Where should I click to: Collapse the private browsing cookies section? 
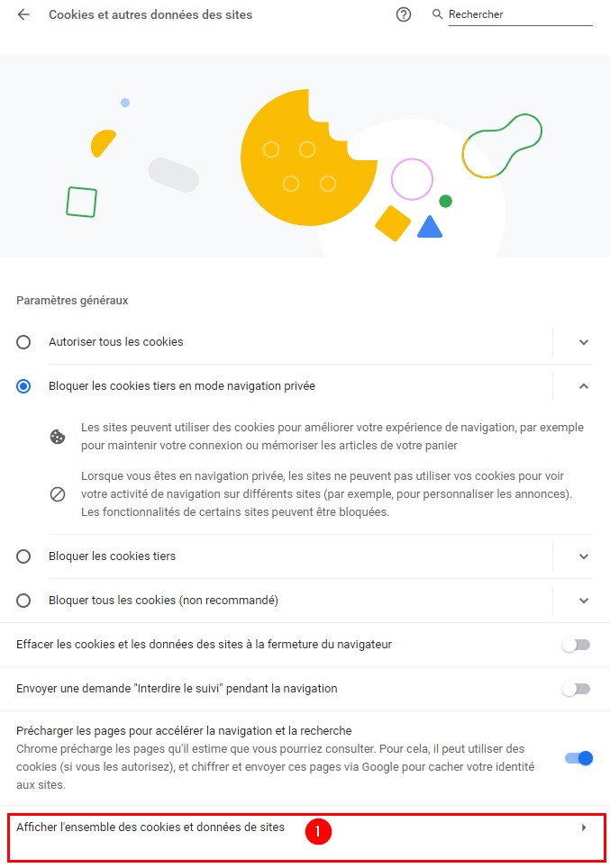583,386
